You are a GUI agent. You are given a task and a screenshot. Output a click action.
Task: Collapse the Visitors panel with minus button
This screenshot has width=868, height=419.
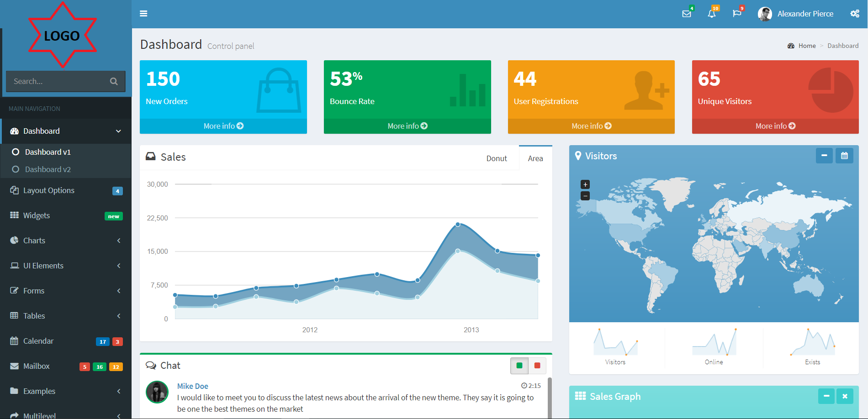(824, 156)
